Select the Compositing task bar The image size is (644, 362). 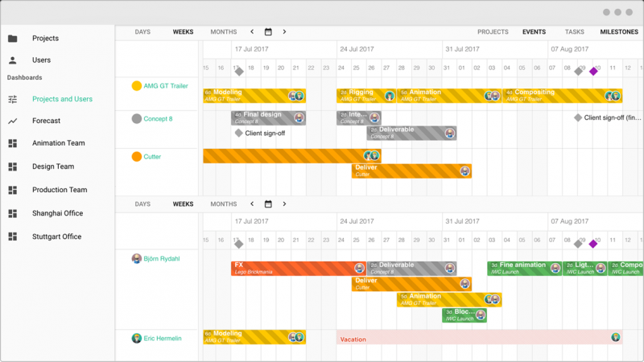562,96
